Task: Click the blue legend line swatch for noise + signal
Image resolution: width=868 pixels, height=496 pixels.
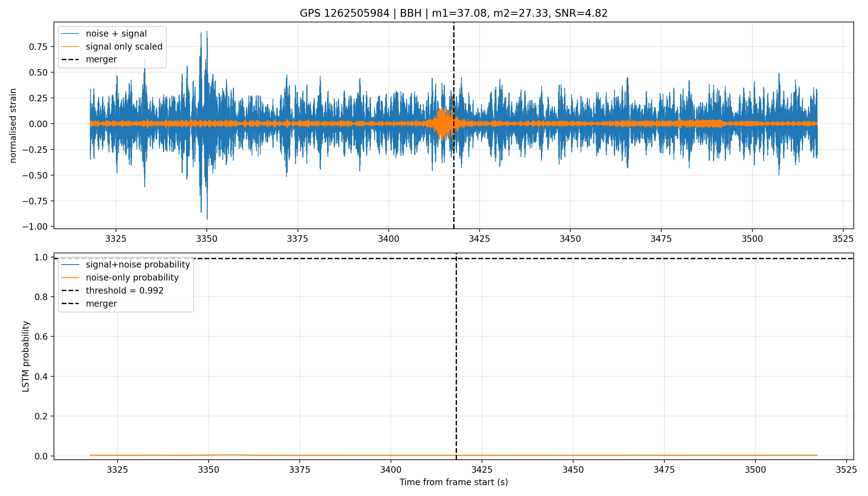Action: [70, 34]
